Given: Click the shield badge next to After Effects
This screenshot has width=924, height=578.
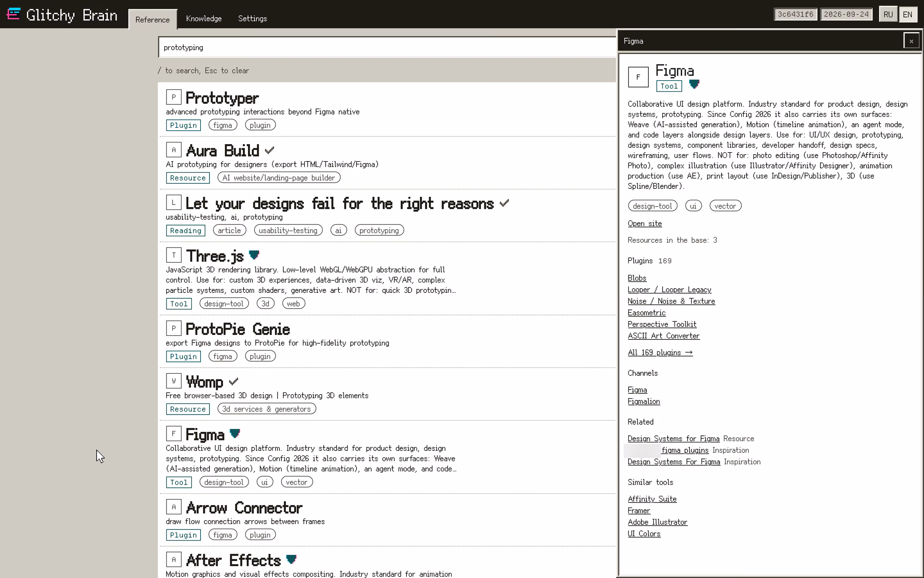Looking at the screenshot, I should [x=291, y=560].
